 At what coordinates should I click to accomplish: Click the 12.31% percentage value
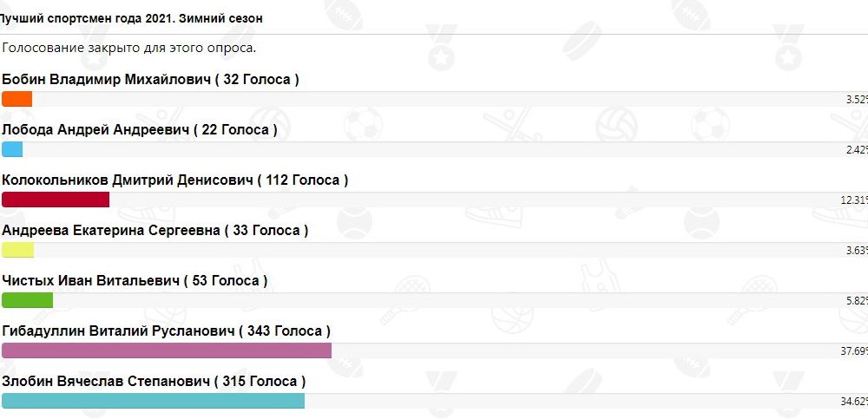[x=854, y=200]
